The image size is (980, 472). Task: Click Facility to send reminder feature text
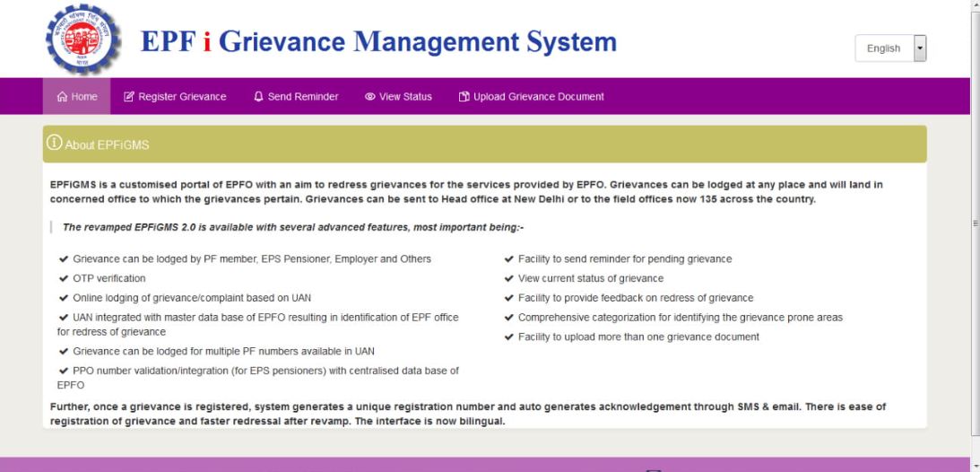[624, 258]
